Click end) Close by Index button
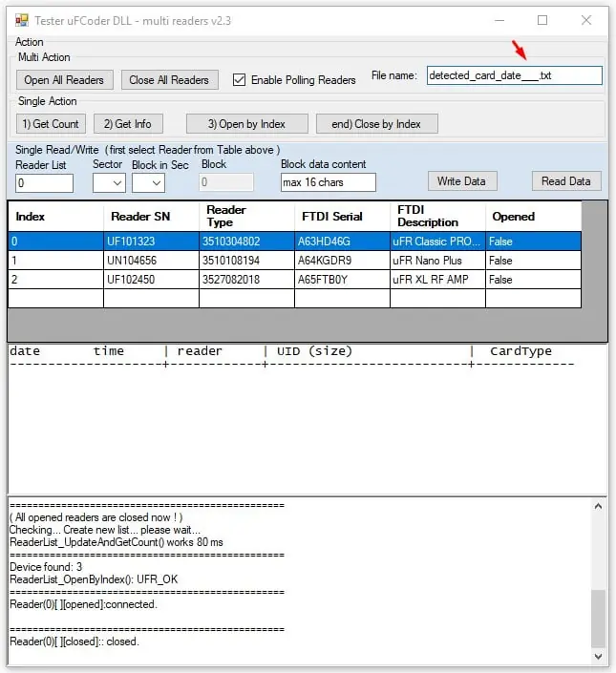Viewport: 616px width, 673px height. pyautogui.click(x=377, y=123)
